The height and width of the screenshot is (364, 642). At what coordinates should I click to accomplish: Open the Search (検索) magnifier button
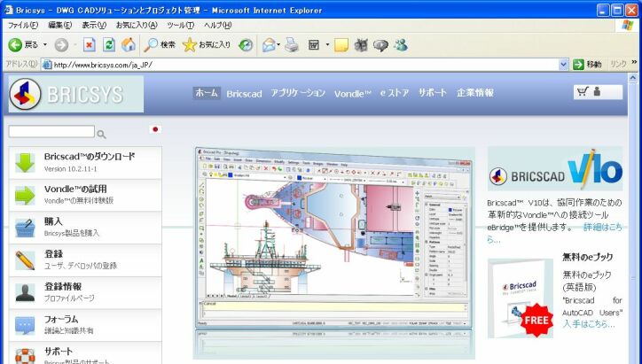tap(159, 44)
